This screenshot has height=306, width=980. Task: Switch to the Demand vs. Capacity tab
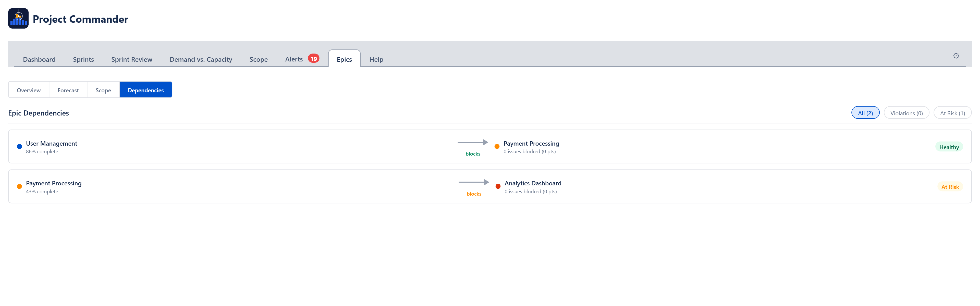(x=201, y=59)
